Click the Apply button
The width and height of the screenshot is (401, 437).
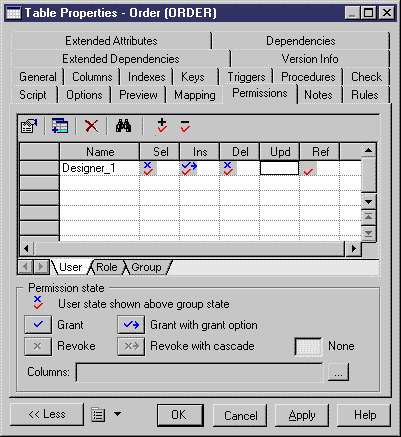302,415
